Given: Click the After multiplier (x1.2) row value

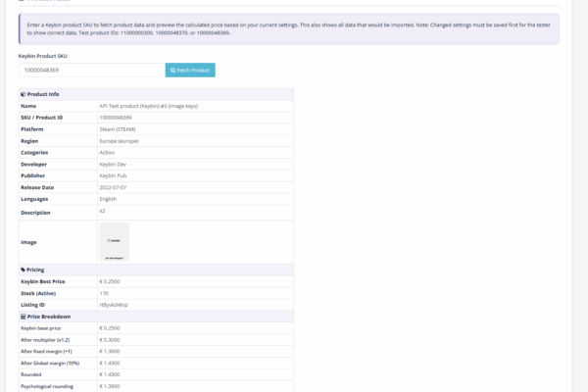Looking at the screenshot, I should 110,339.
